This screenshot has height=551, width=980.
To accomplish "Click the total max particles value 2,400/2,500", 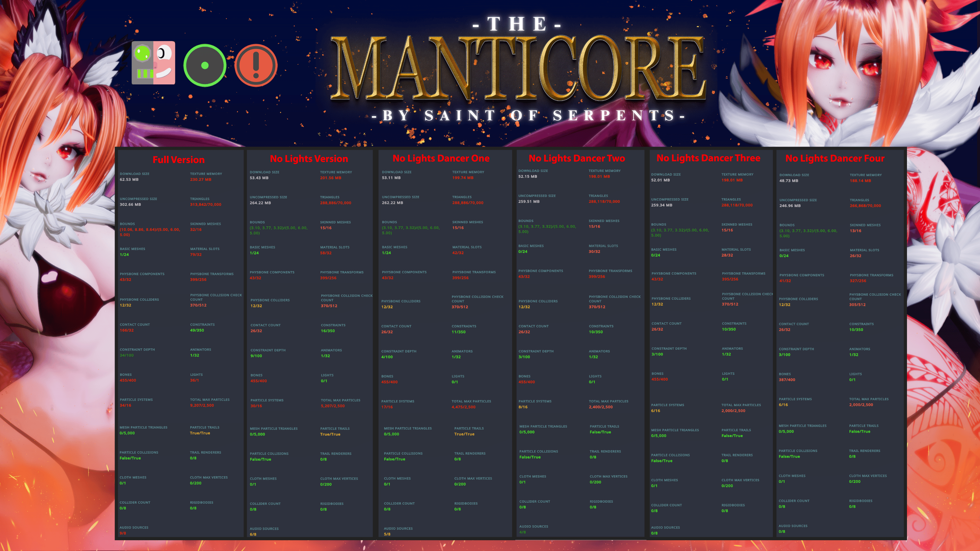I will pos(601,407).
